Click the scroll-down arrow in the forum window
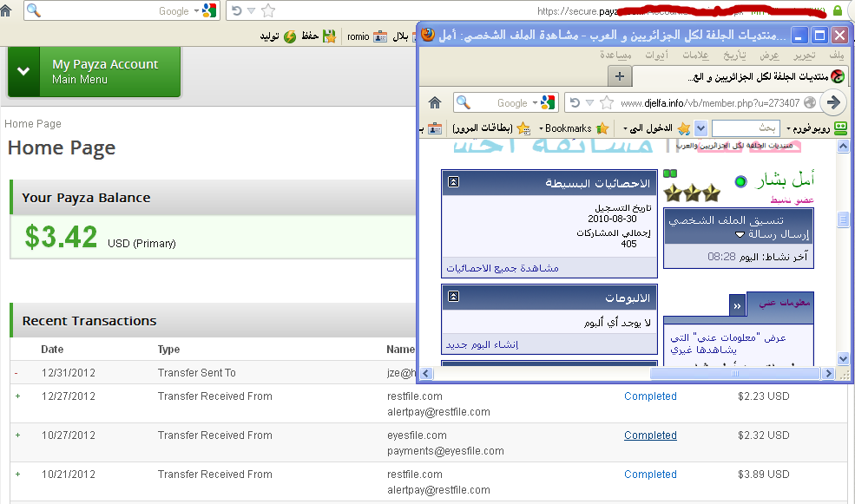 pos(843,358)
